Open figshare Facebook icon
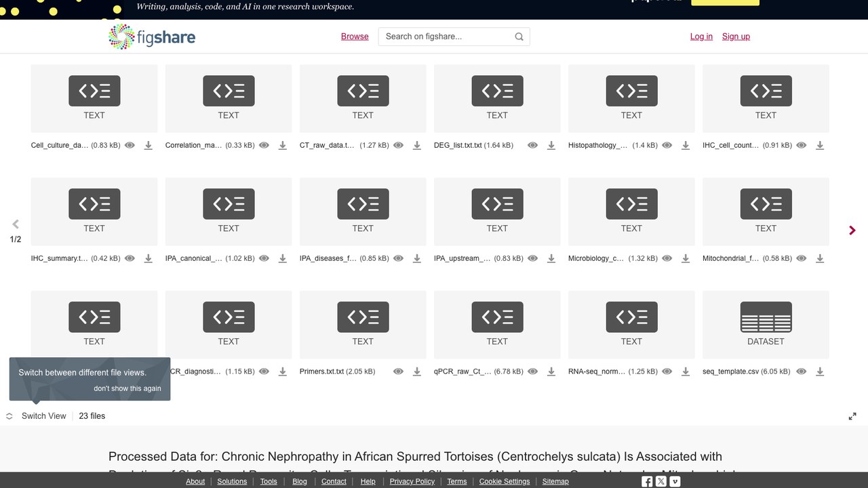The width and height of the screenshot is (868, 488). click(647, 481)
